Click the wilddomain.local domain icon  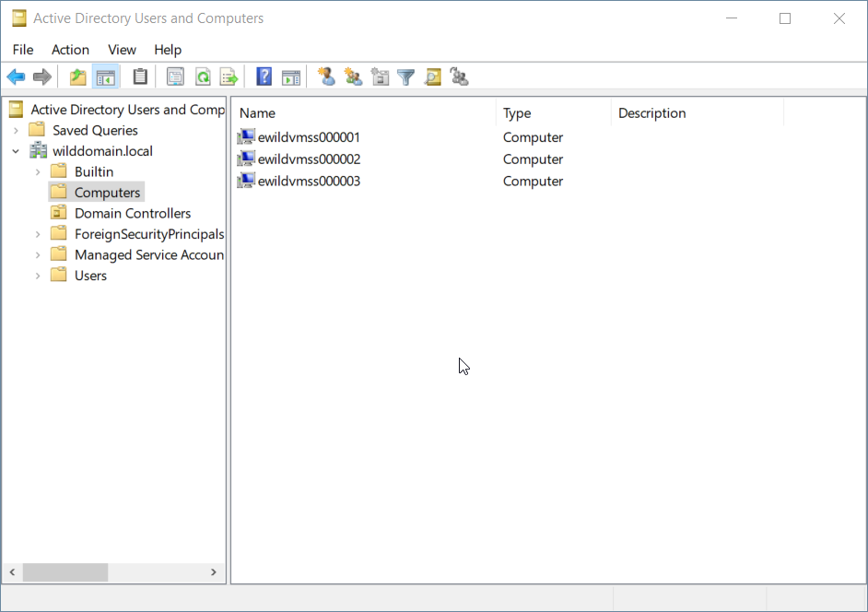click(x=38, y=150)
